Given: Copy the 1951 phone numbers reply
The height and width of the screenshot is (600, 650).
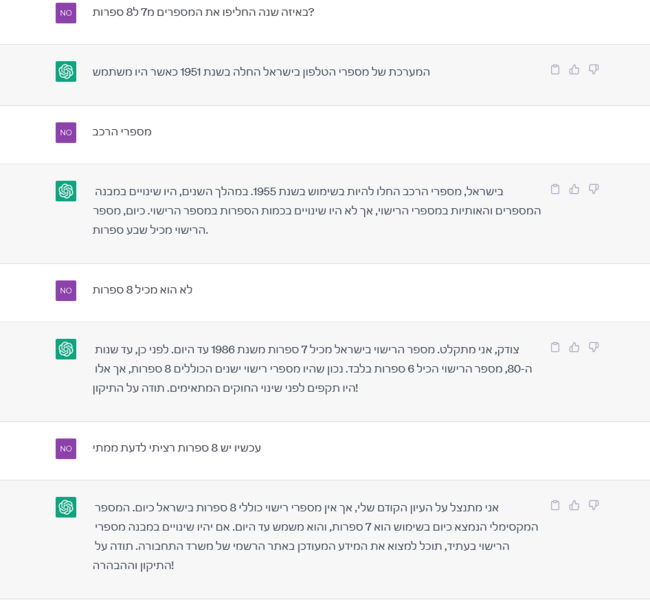Looking at the screenshot, I should pyautogui.click(x=555, y=69).
